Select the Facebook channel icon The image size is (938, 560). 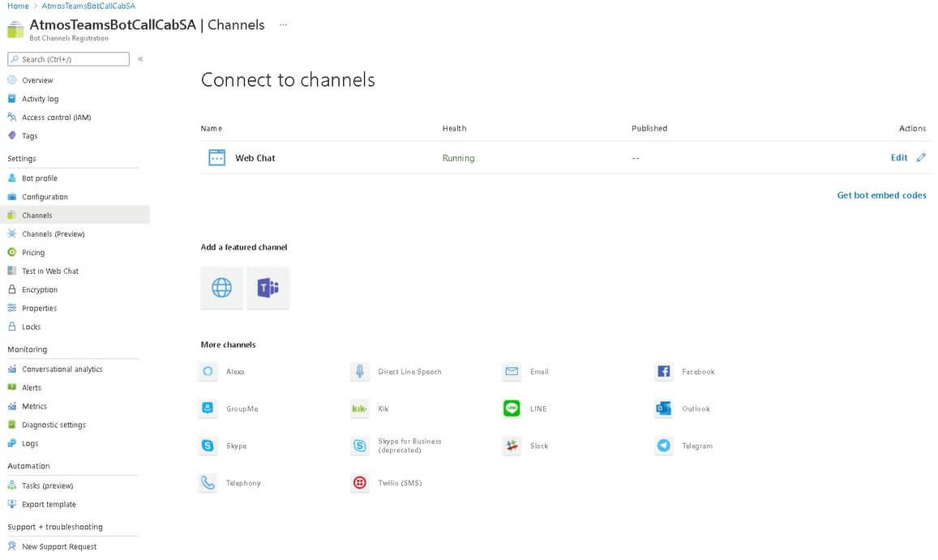click(663, 371)
